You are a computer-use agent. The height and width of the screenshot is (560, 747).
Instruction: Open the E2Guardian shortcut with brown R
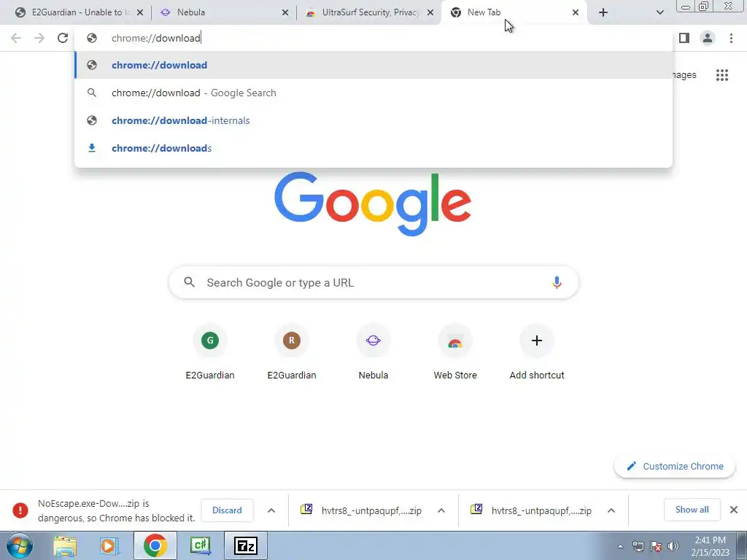tap(292, 352)
